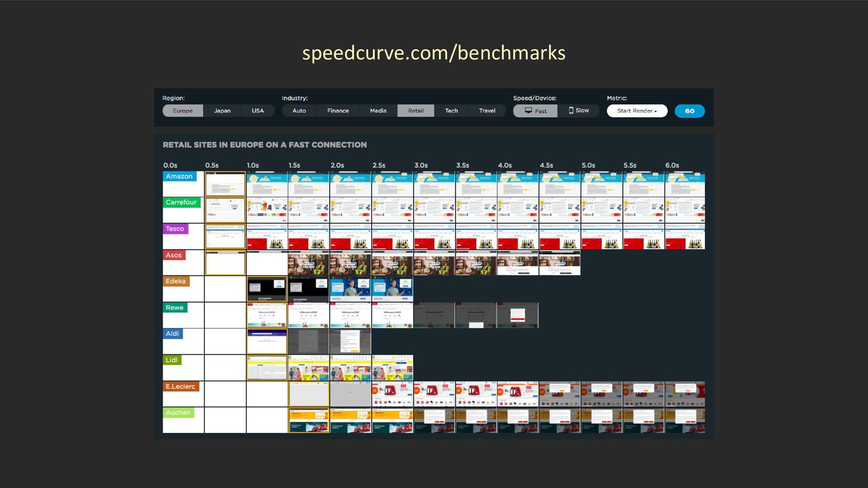Image resolution: width=868 pixels, height=488 pixels.
Task: Click the Aldi site label
Action: click(x=172, y=333)
